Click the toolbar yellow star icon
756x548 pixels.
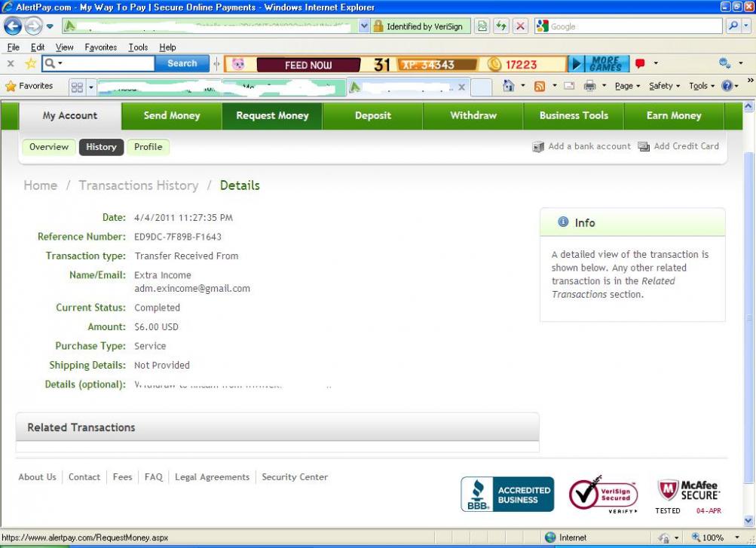coord(30,63)
